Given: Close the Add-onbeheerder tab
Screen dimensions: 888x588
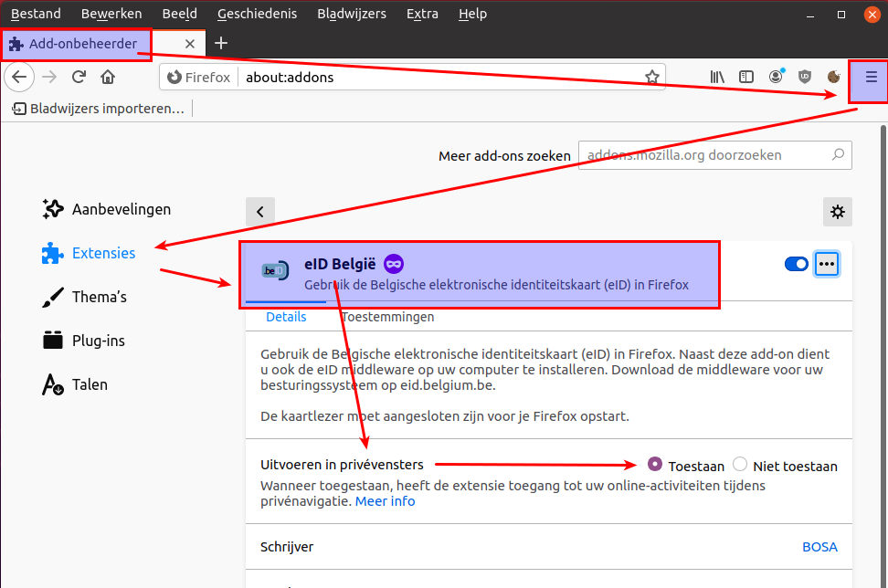Looking at the screenshot, I should (190, 44).
